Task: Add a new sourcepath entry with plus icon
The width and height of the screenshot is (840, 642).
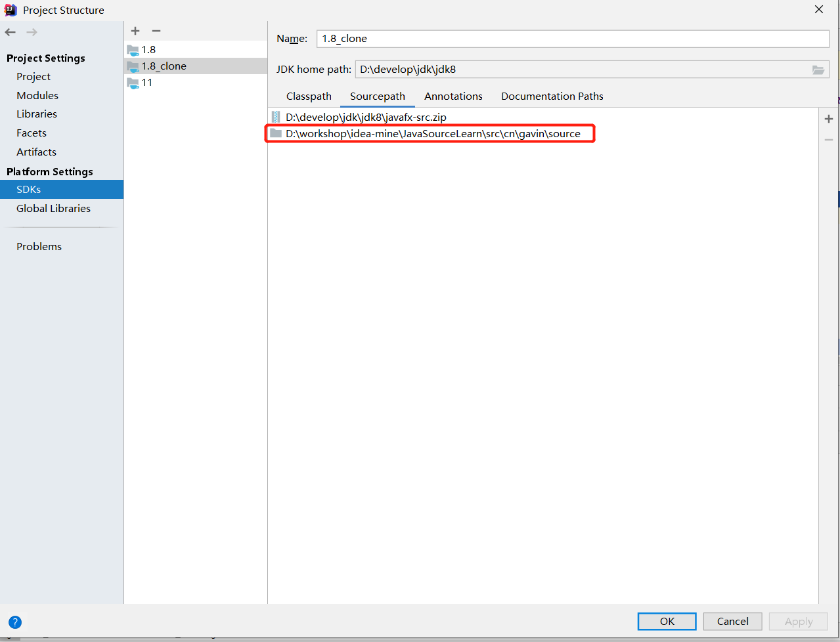Action: 829,119
